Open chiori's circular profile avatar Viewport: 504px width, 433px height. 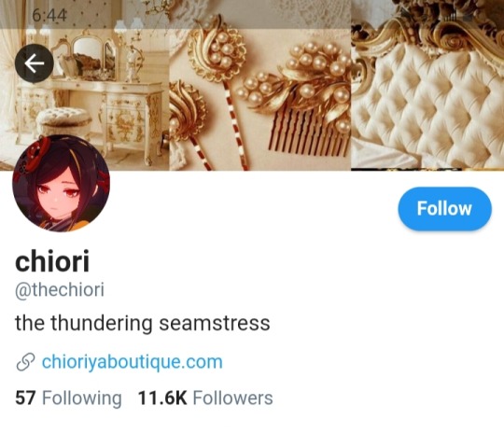tap(61, 183)
